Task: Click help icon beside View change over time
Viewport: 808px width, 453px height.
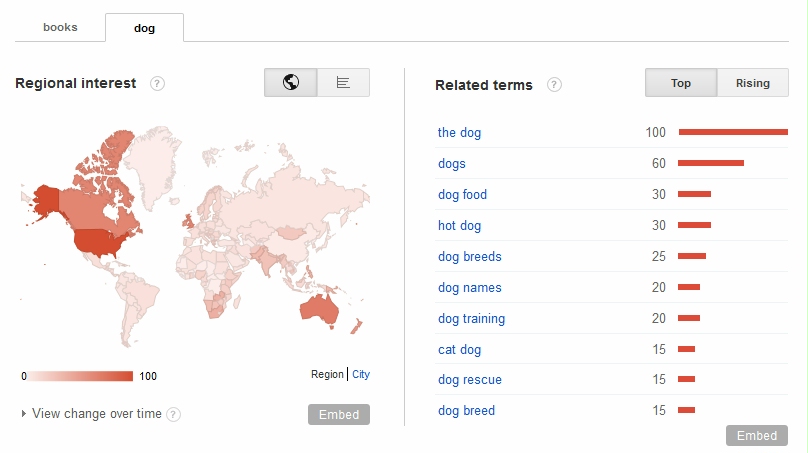Action: pos(174,414)
